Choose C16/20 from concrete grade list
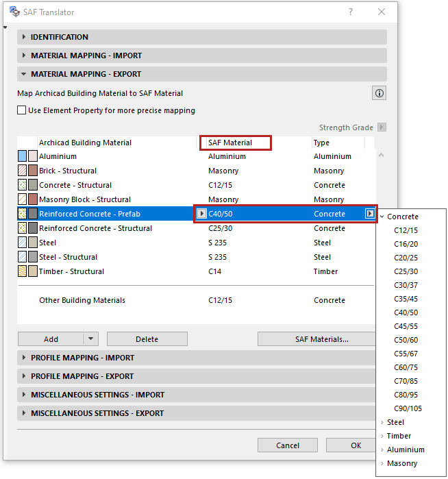Image resolution: width=448 pixels, height=479 pixels. (x=406, y=244)
